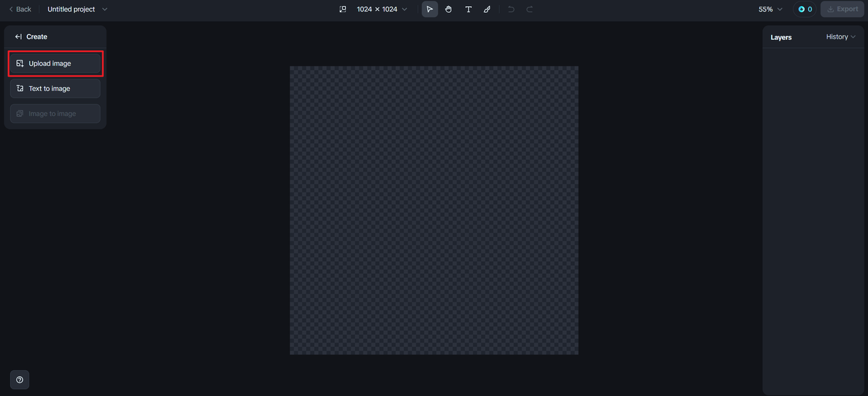
Task: Click the credits counter showing 0
Action: point(805,9)
